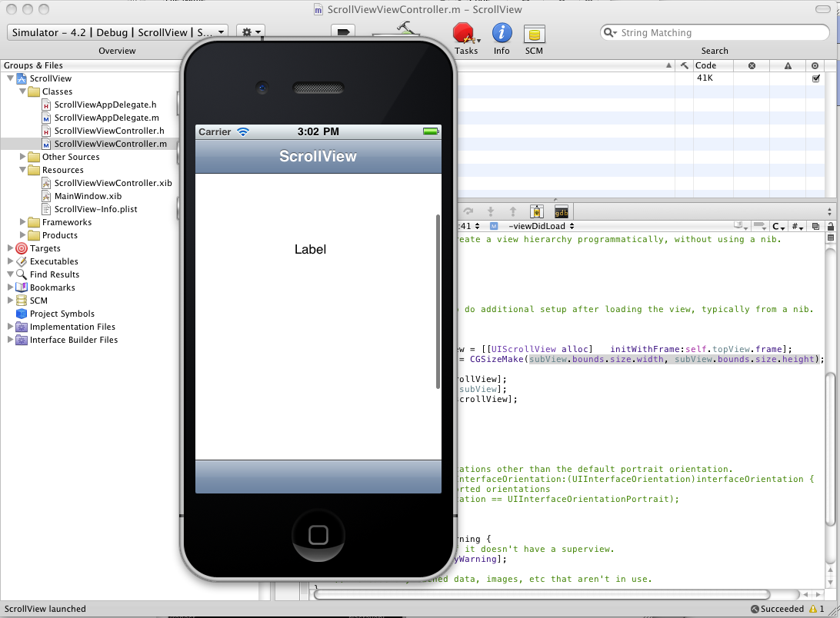Collapse the Find Results group
Viewport: 840px width, 618px height.
(x=10, y=274)
